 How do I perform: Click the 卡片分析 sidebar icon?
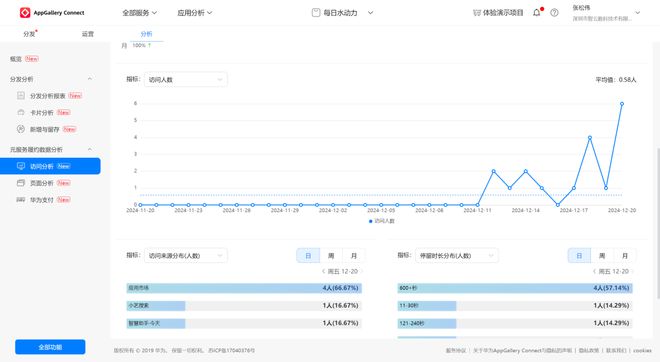21,112
